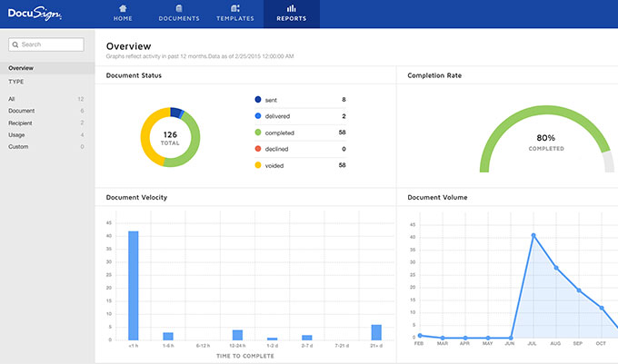Show All report types
Image resolution: width=618 pixels, height=364 pixels.
12,98
